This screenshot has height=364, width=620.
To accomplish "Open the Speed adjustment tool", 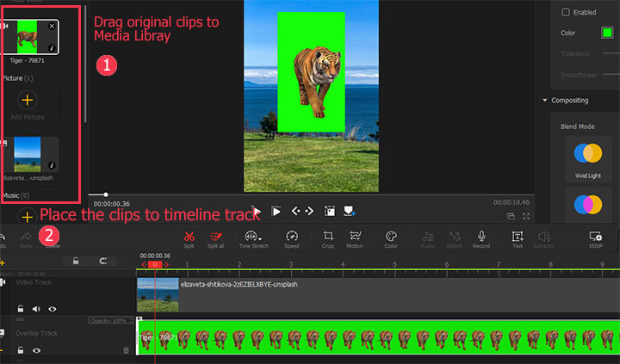I will (292, 239).
